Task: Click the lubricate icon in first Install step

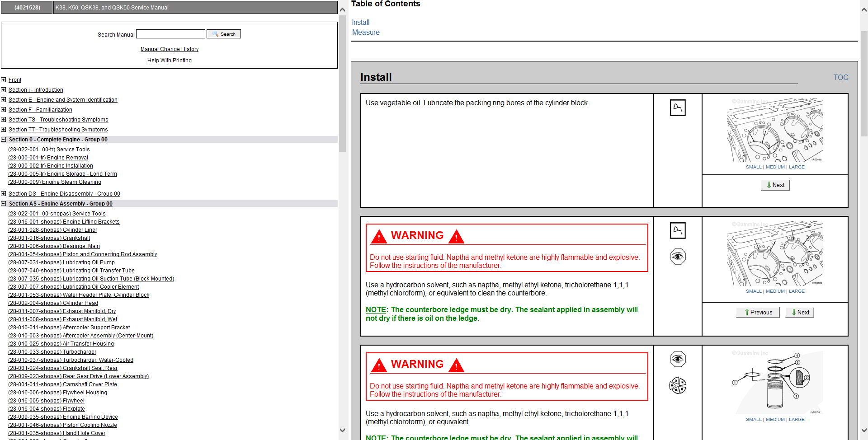Action: 678,108
